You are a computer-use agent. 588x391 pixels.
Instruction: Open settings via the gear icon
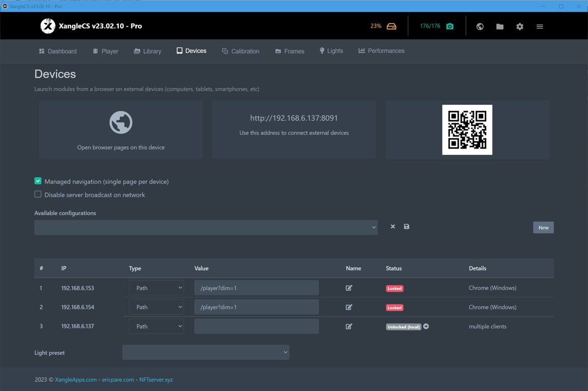click(x=519, y=26)
